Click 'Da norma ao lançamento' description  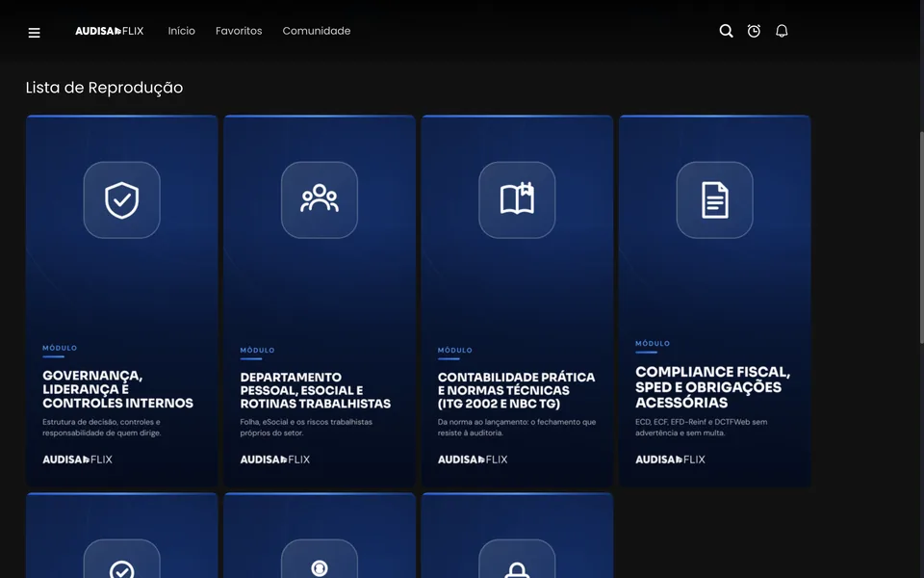pos(517,428)
